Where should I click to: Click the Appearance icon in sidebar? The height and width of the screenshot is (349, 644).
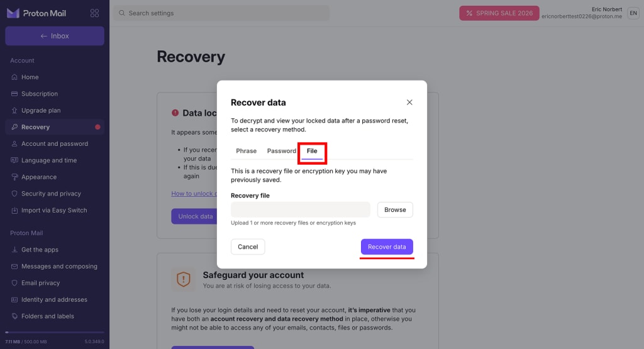pyautogui.click(x=14, y=177)
